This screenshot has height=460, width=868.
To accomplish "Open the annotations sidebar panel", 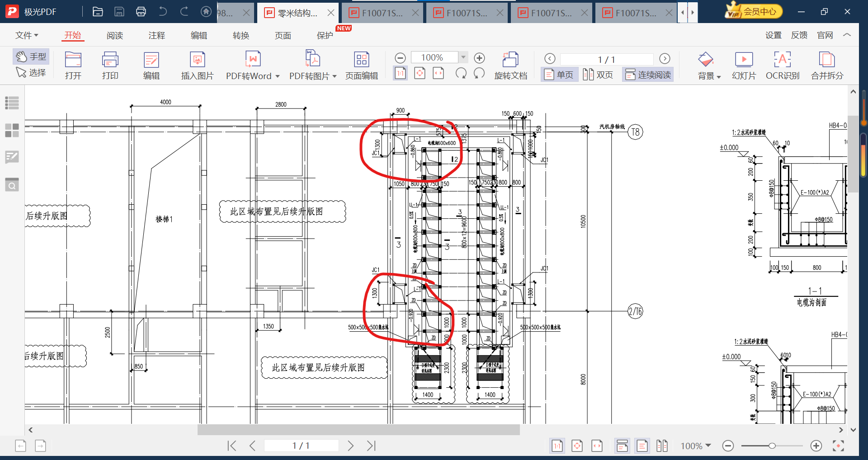I will click(x=12, y=157).
